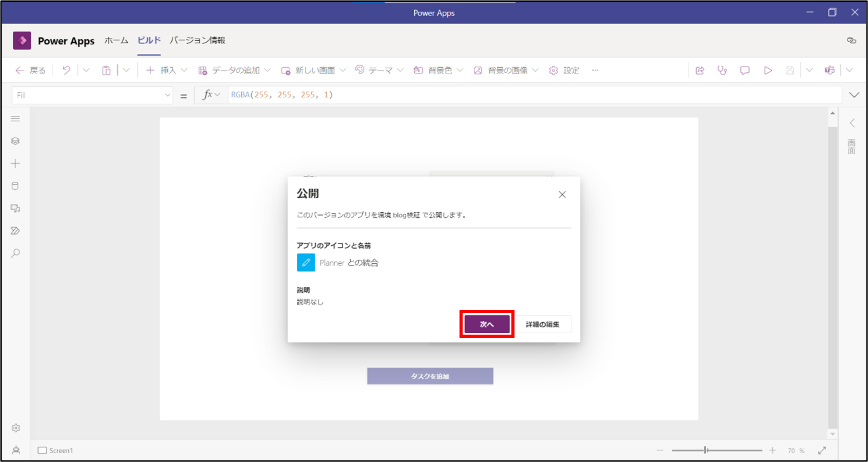
Task: Click the Power Apps logo icon
Action: coord(22,40)
